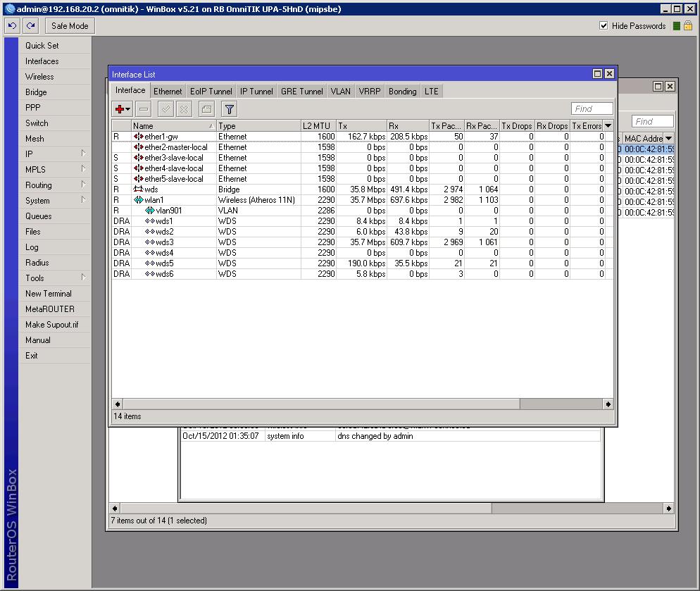
Task: Switch to the VLAN tab
Action: click(340, 92)
